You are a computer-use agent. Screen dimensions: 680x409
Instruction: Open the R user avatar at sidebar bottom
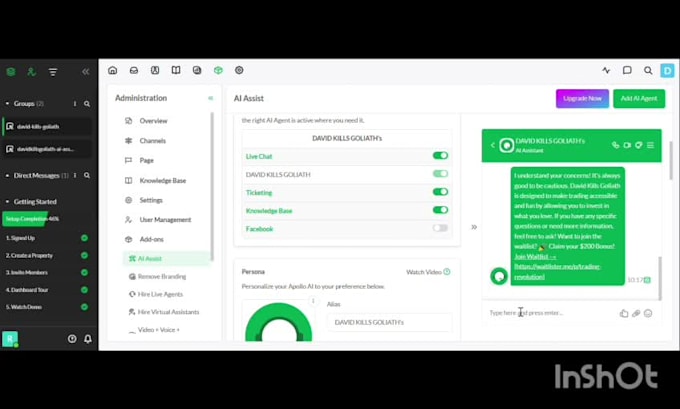10,339
